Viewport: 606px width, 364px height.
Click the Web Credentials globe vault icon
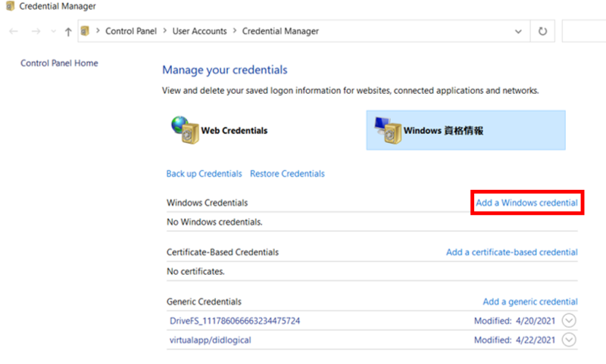(185, 130)
